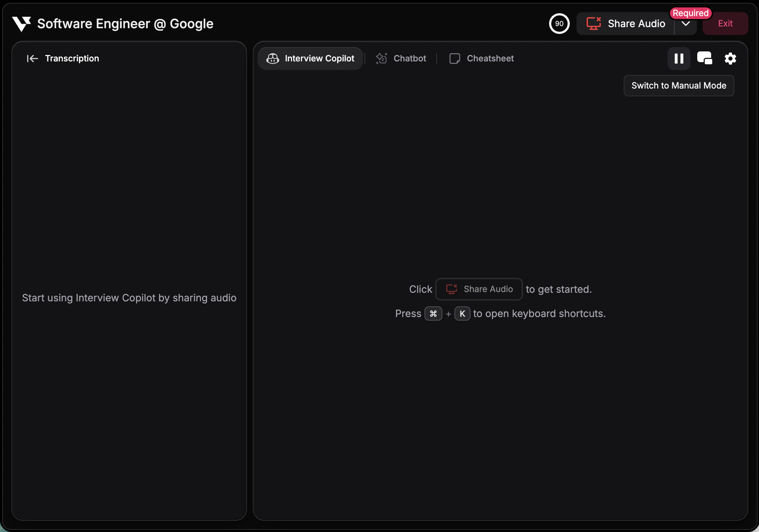The width and height of the screenshot is (759, 532).
Task: Switch to the Cheatsheet tab
Action: click(x=481, y=59)
